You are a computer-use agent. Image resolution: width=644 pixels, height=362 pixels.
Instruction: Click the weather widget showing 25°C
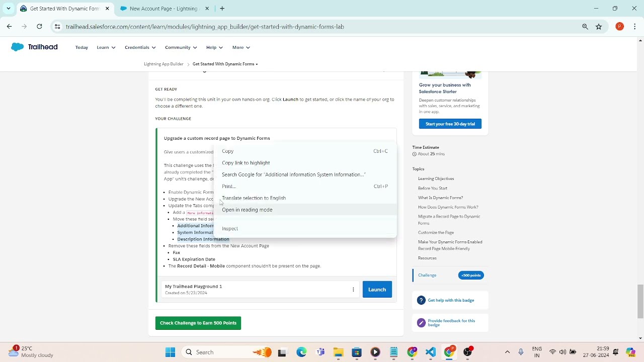[31, 351]
